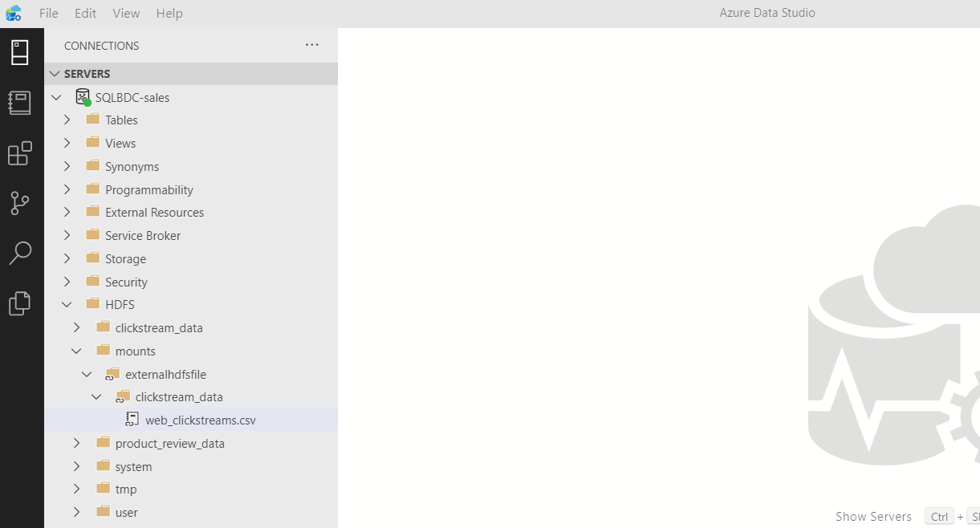Open the Search view in the activity bar
The width and height of the screenshot is (980, 528).
[x=22, y=253]
